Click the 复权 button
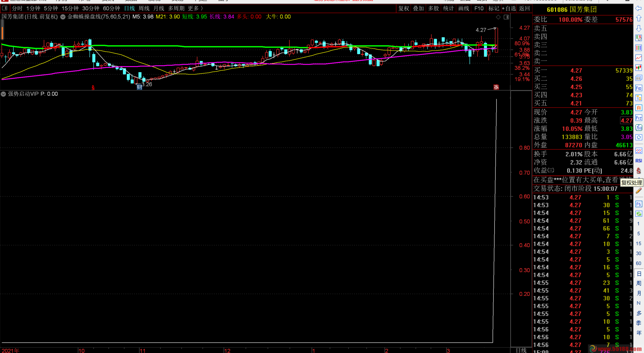 click(x=404, y=8)
